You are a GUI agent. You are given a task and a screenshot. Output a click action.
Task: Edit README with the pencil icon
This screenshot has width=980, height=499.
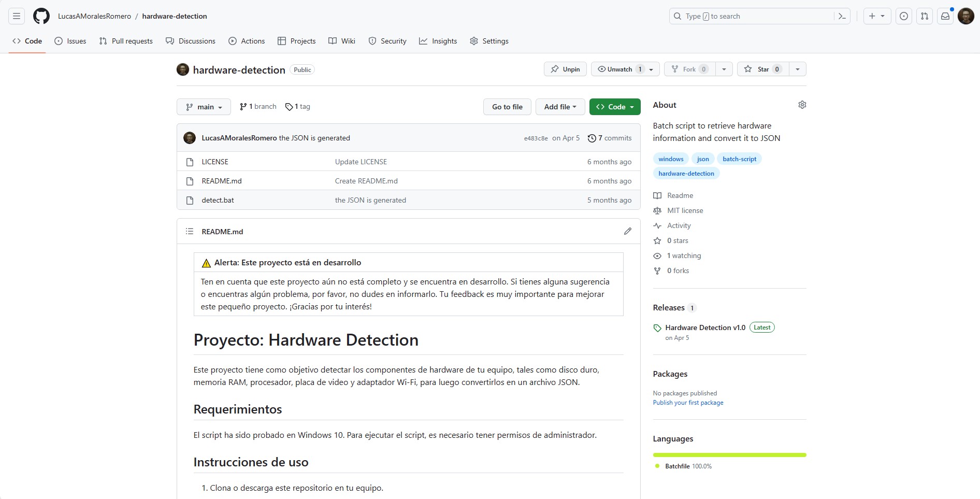pos(627,231)
